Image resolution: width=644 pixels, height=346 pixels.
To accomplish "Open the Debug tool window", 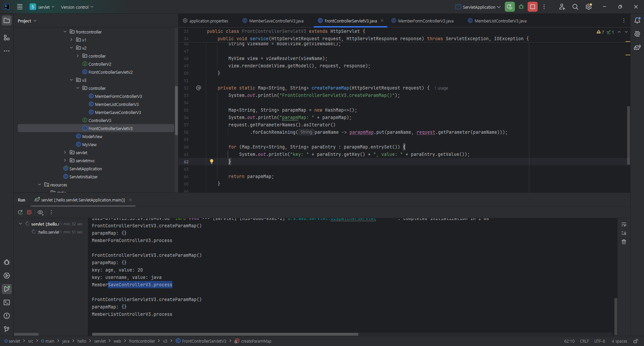I will [x=7, y=262].
